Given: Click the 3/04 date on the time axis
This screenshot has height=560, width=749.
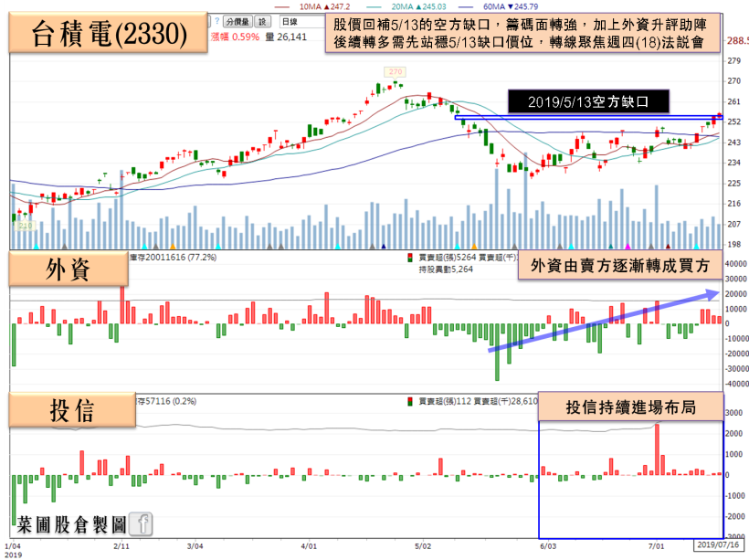Looking at the screenshot, I should pos(195,545).
